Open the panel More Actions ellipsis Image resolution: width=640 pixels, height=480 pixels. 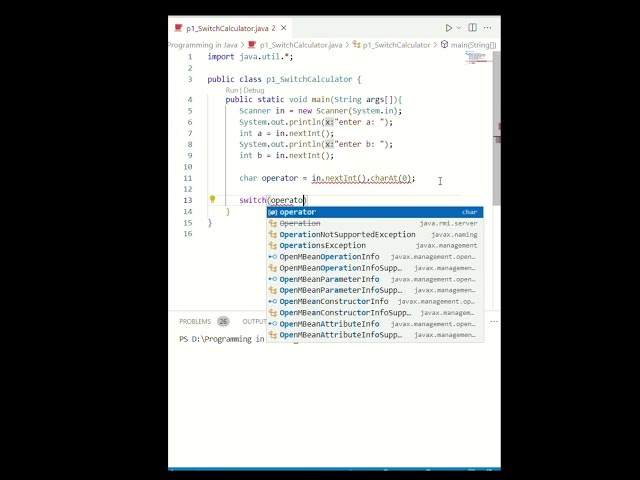pos(494,322)
